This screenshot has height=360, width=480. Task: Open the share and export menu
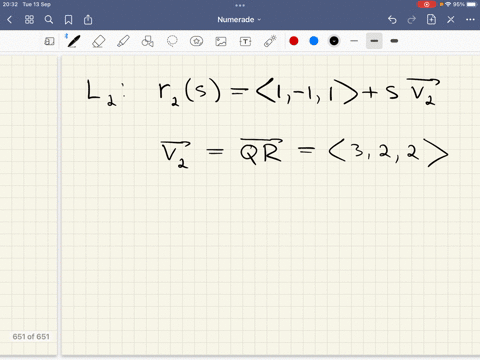click(88, 20)
